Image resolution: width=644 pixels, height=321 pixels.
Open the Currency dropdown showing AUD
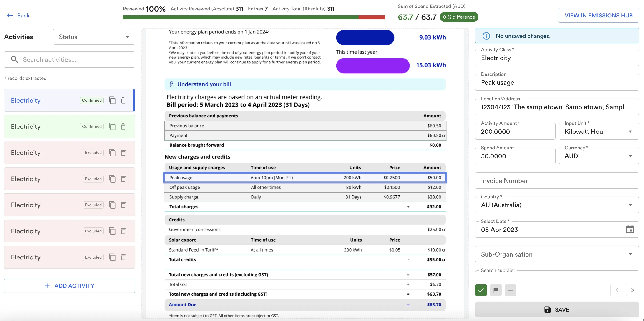pyautogui.click(x=631, y=156)
